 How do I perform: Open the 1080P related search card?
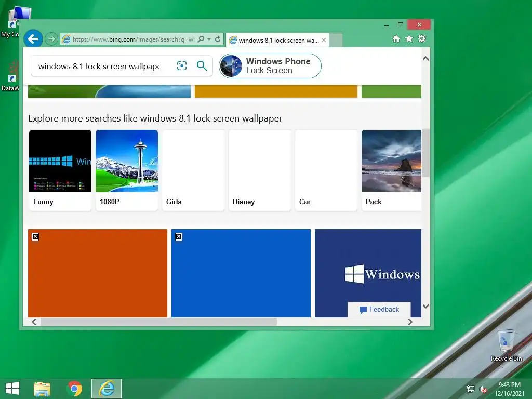[127, 170]
